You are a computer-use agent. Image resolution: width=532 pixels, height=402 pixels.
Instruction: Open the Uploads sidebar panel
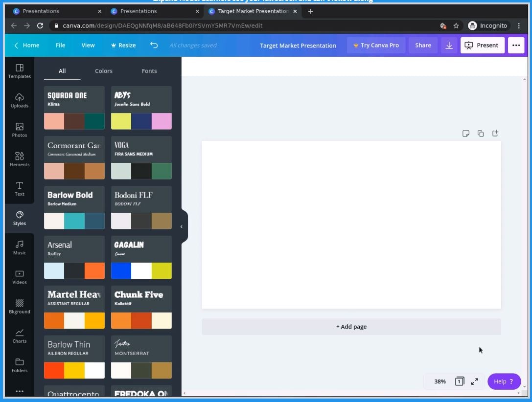point(20,101)
